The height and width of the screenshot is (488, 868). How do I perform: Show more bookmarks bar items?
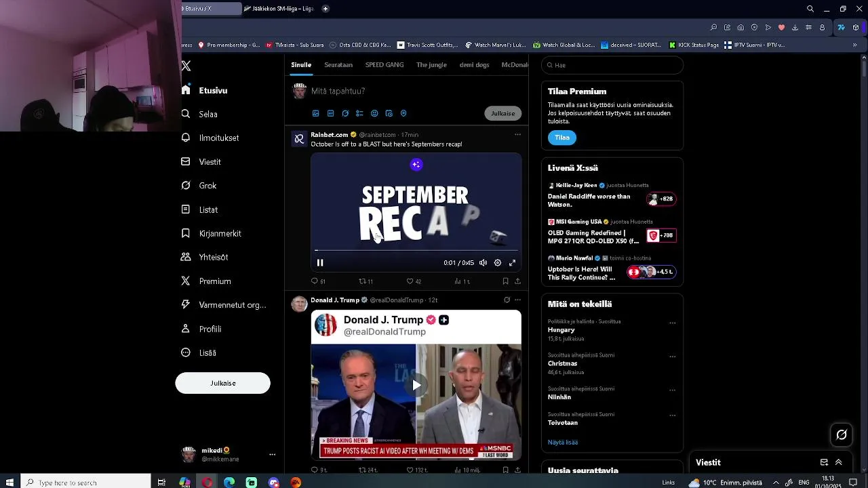coord(856,45)
